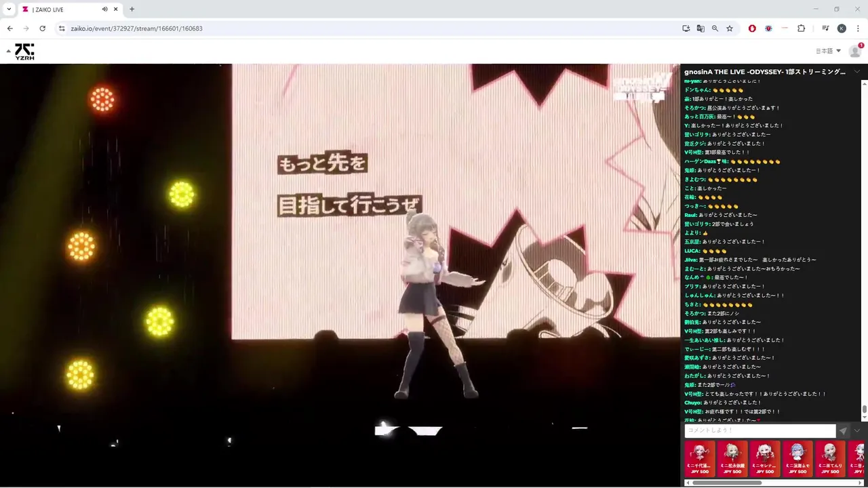Click the ハーゲンDazs chat username
The width and height of the screenshot is (868, 488).
tap(706, 161)
